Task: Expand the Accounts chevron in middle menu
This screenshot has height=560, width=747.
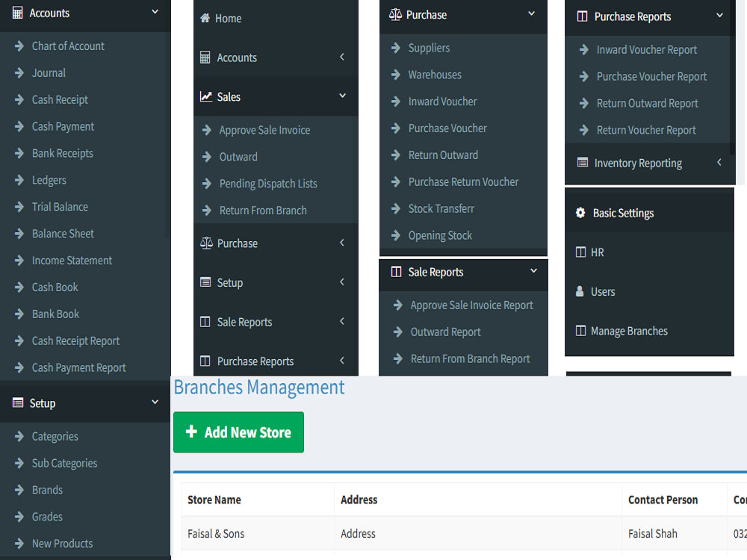Action: coord(342,57)
